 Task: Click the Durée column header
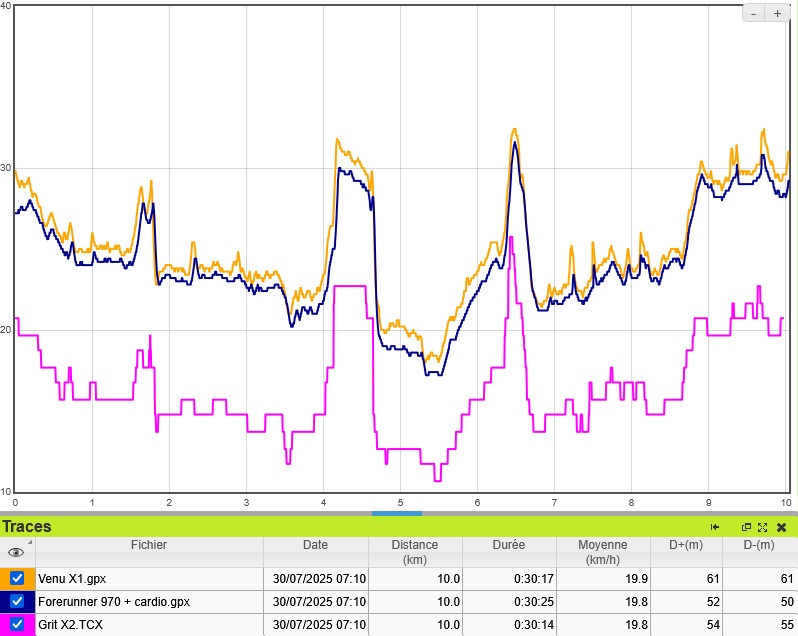pyautogui.click(x=508, y=545)
